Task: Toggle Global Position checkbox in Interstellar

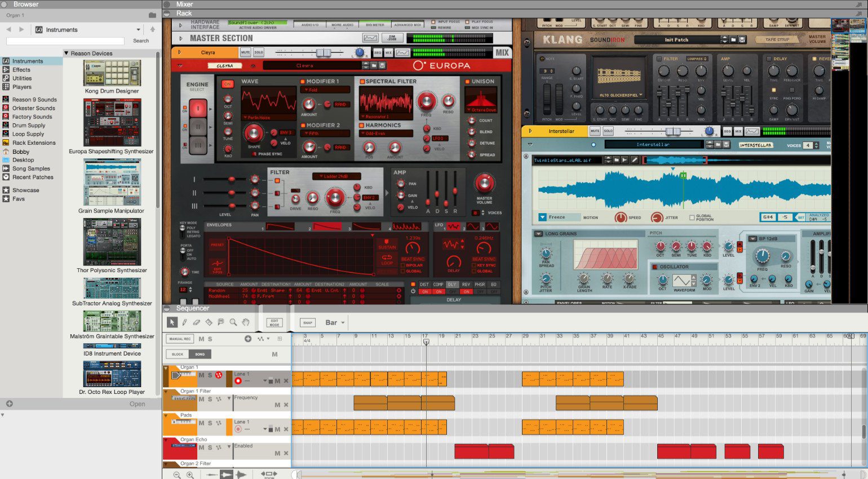Action: (x=692, y=218)
